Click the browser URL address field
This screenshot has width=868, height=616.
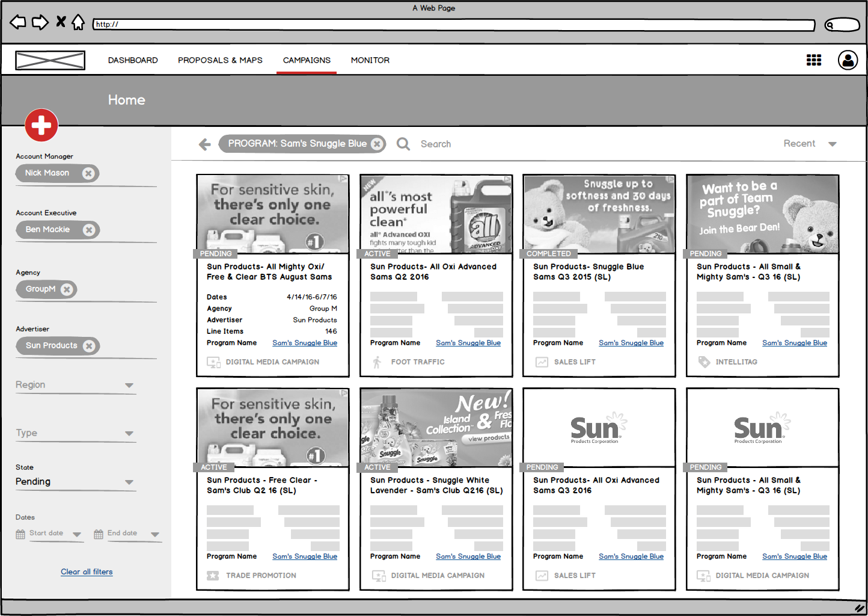454,25
